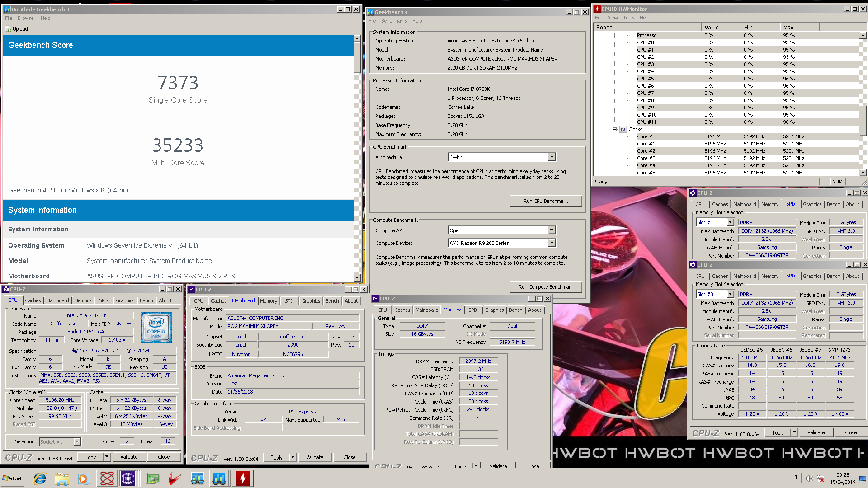
Task: Click the Intel Core i7 logo badge
Action: click(x=156, y=327)
